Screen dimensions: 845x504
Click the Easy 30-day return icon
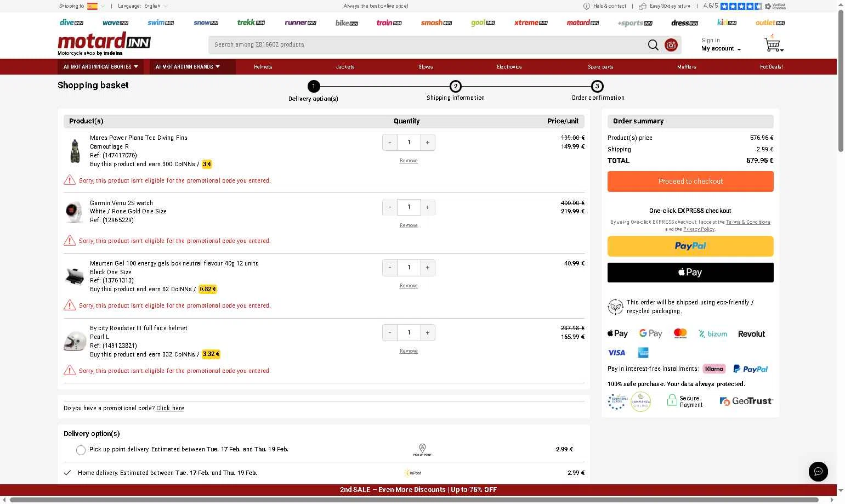click(643, 6)
